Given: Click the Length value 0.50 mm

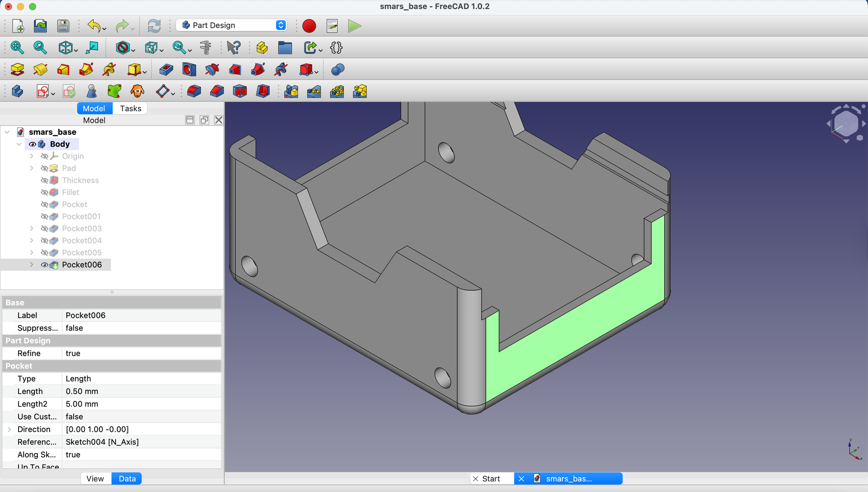Looking at the screenshot, I should coord(142,391).
